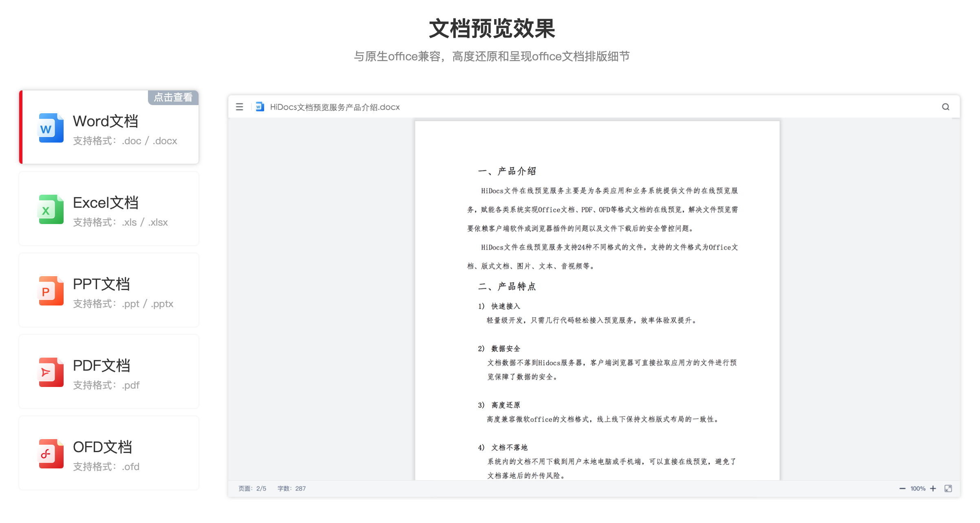Open the document search magnifier
This screenshot has height=523, width=980.
(945, 107)
